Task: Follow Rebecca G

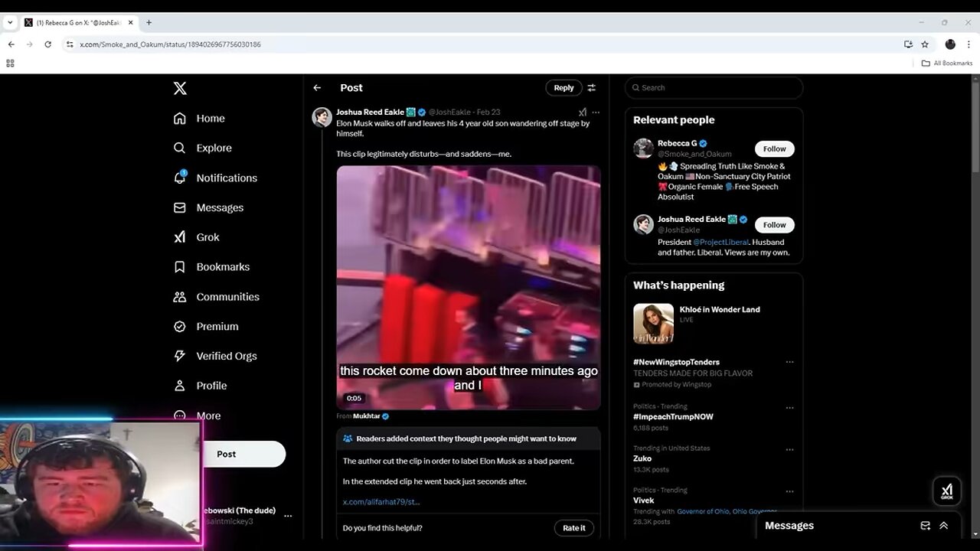Action: point(774,149)
